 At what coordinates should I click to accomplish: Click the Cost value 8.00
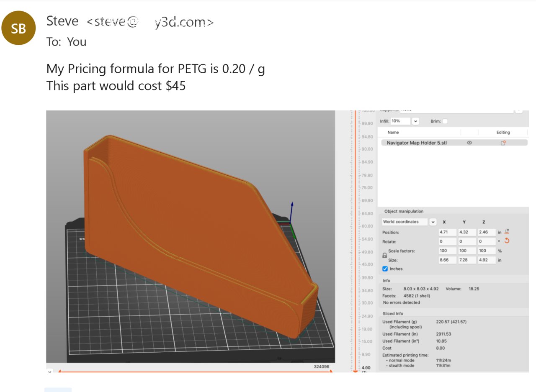[441, 348]
